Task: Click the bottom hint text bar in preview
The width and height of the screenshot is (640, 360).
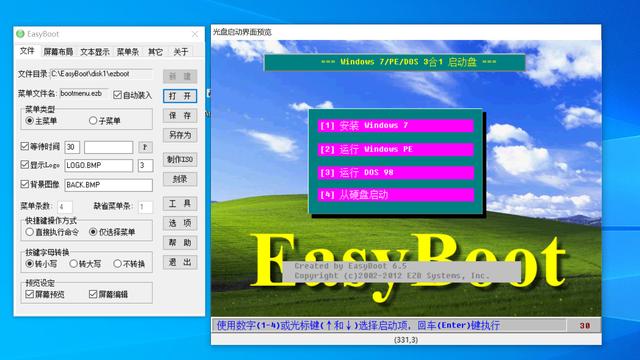Action: (389, 325)
